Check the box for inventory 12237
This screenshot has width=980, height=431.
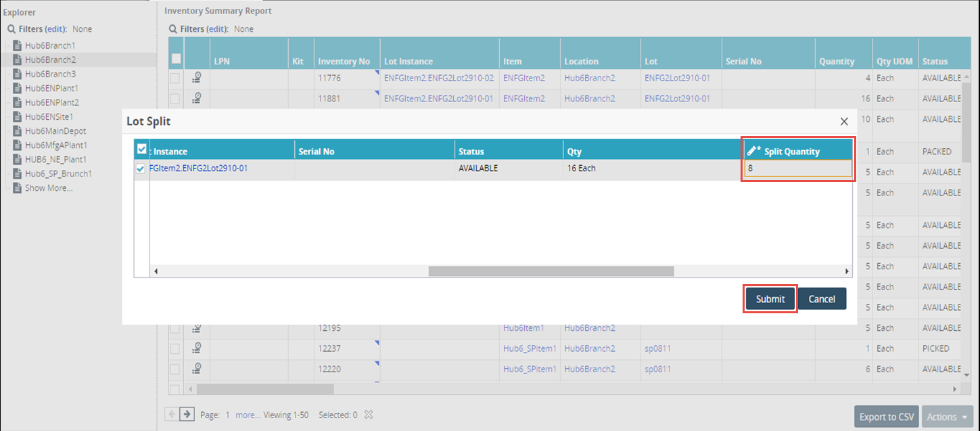coord(175,348)
